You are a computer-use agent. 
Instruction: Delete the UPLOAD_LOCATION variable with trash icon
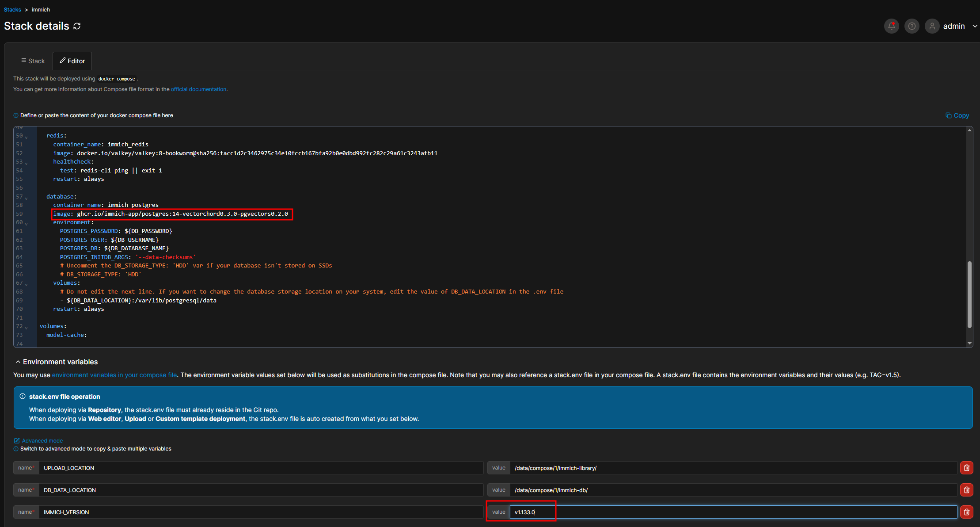tap(966, 468)
